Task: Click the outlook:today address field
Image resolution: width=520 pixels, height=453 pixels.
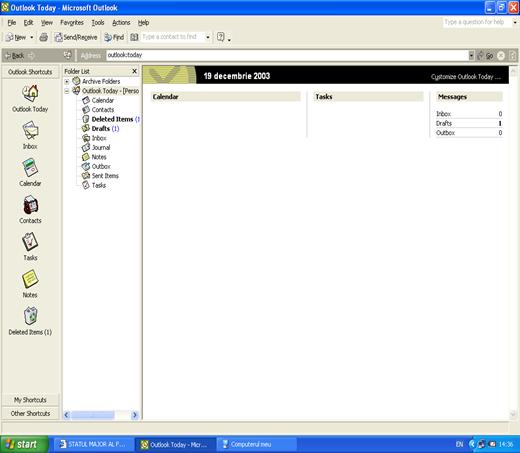Action: pos(287,55)
